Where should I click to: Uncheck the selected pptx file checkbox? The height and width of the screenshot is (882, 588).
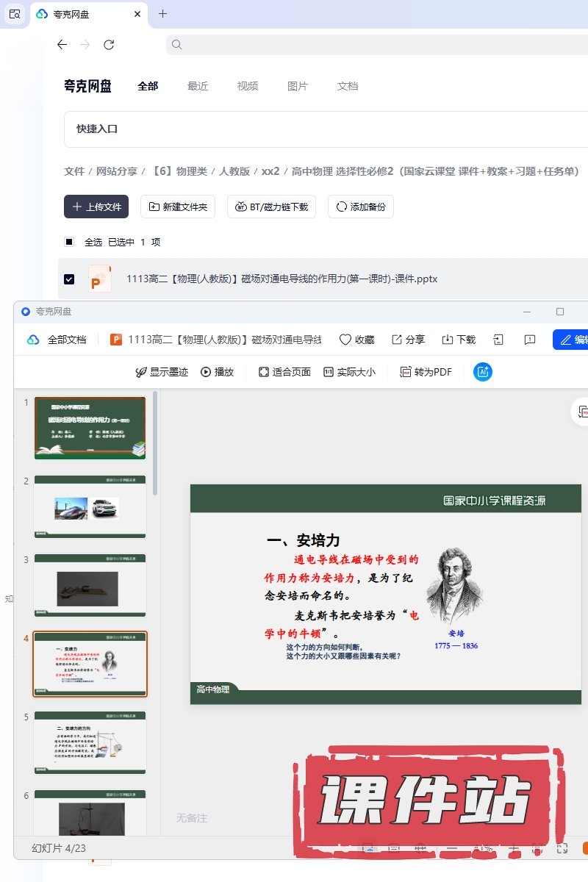69,279
